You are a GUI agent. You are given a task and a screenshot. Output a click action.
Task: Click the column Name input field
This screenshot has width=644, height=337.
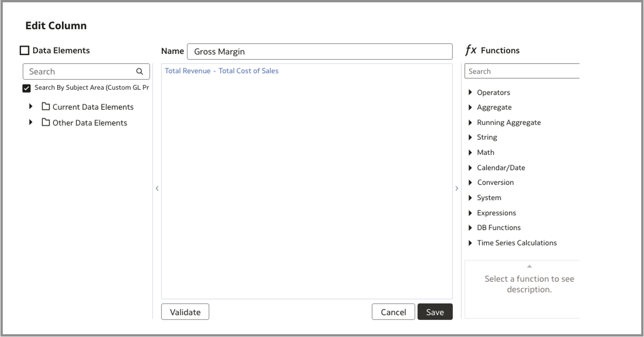(x=319, y=52)
